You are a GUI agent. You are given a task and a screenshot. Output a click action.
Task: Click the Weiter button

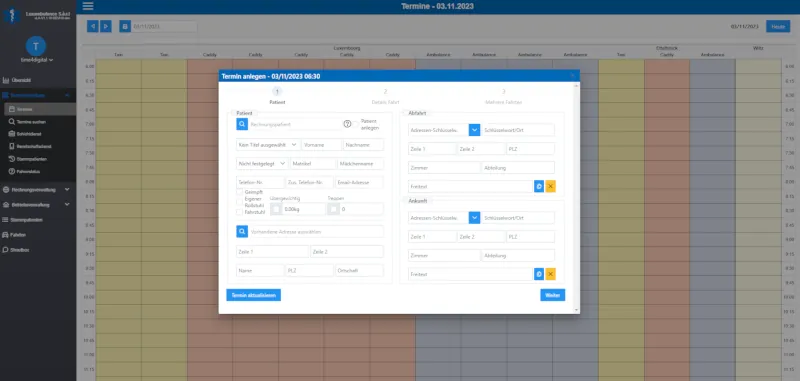[x=553, y=295]
